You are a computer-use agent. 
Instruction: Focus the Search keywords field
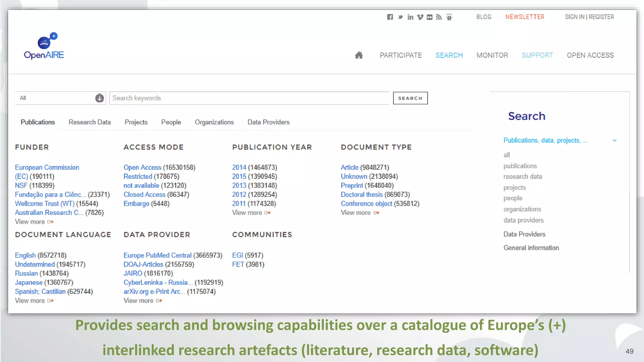tap(249, 98)
